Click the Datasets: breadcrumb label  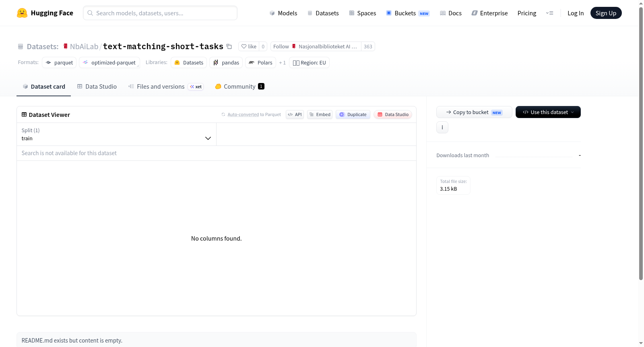pos(43,46)
